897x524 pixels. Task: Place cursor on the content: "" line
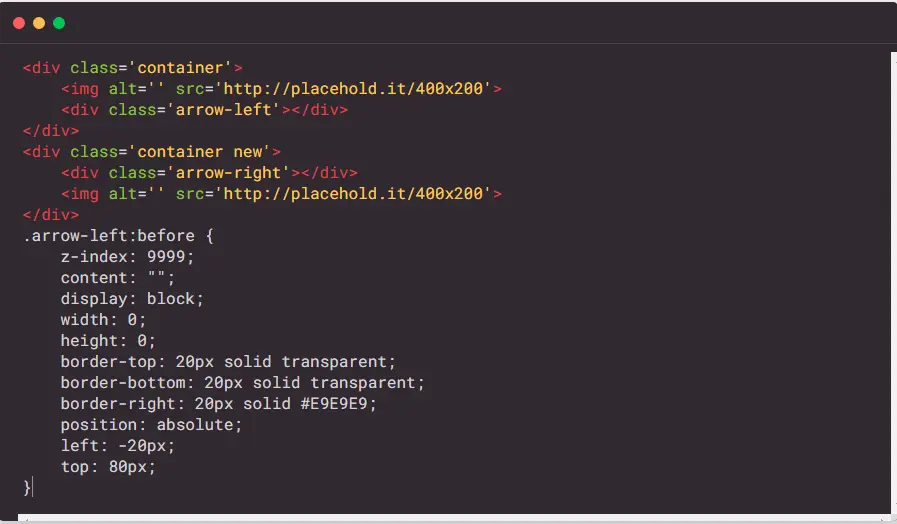point(118,278)
